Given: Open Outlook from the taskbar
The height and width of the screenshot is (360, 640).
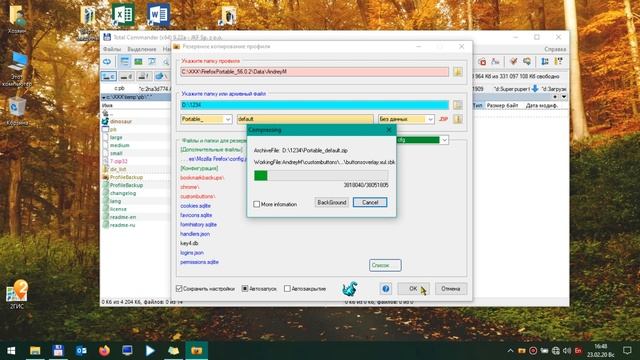Looking at the screenshot, I should (x=81, y=350).
